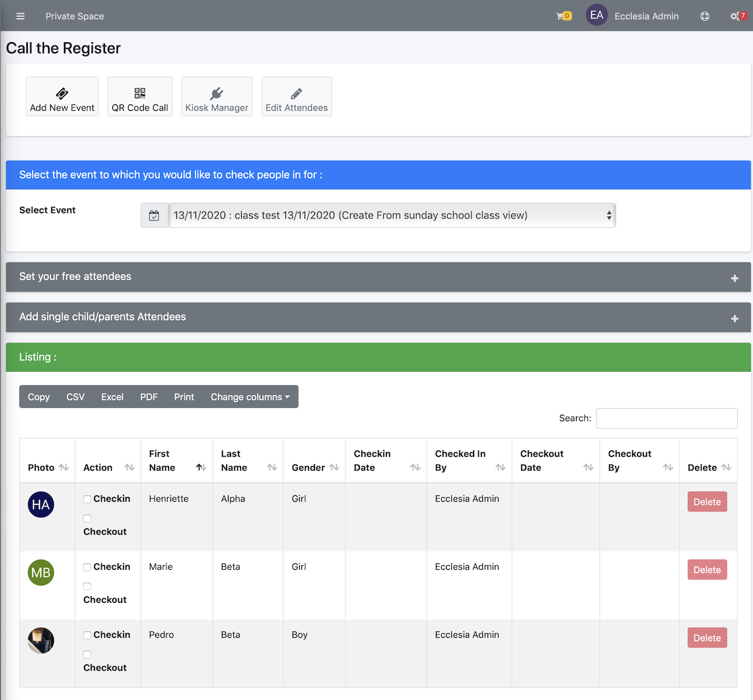This screenshot has width=753, height=700.
Task: Click the last name Alpha
Action: (233, 499)
